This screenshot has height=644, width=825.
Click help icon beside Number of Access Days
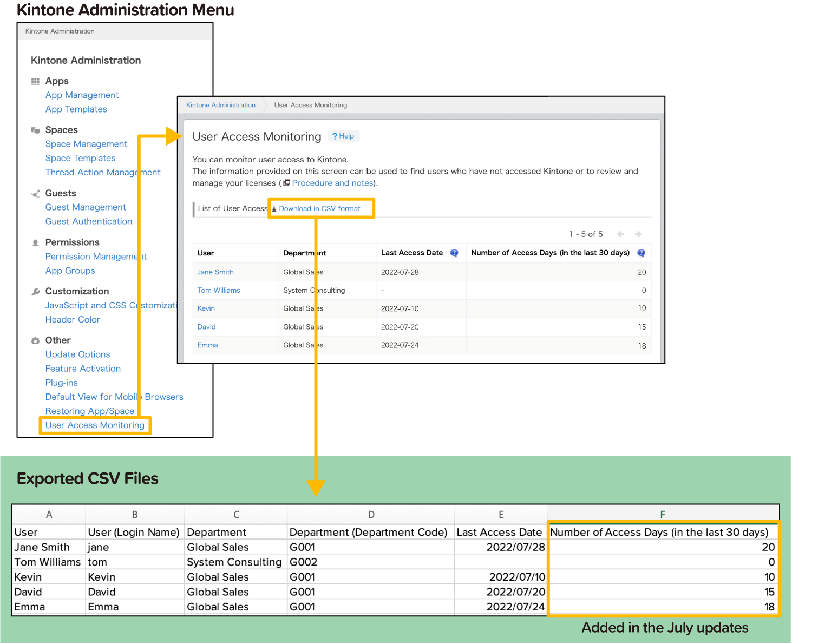[x=641, y=253]
